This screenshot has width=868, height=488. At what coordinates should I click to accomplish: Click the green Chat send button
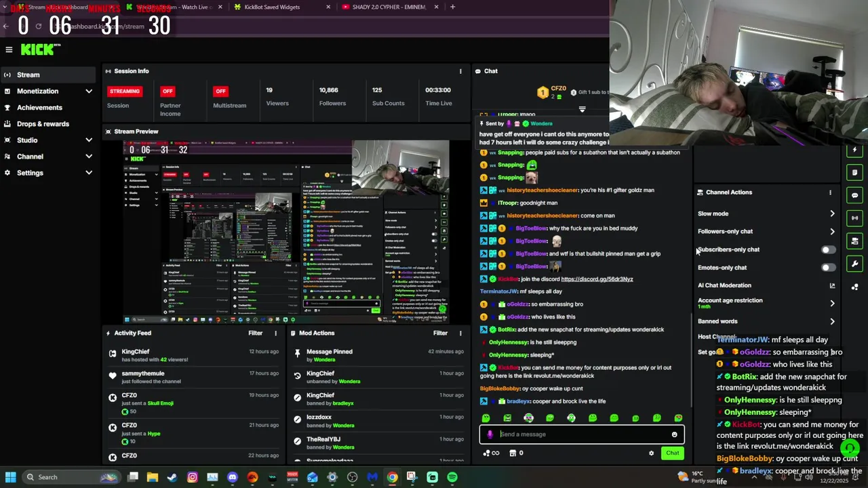(x=672, y=453)
